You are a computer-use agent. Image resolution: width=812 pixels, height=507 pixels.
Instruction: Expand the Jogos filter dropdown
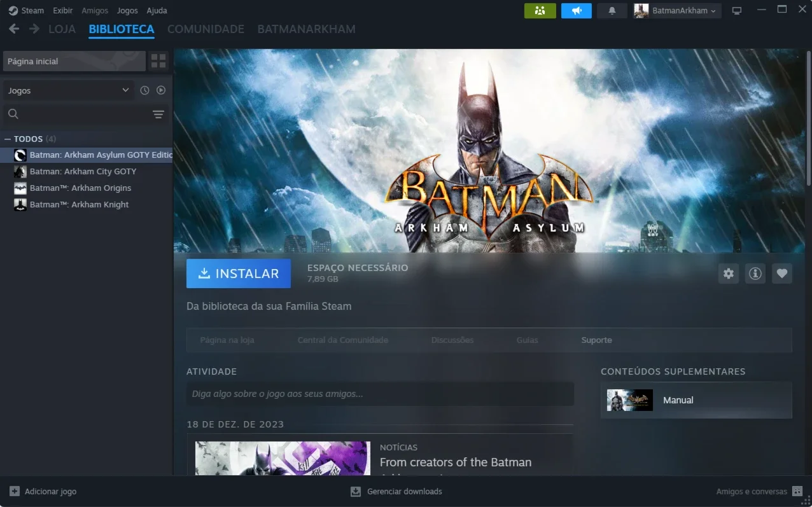(x=69, y=90)
